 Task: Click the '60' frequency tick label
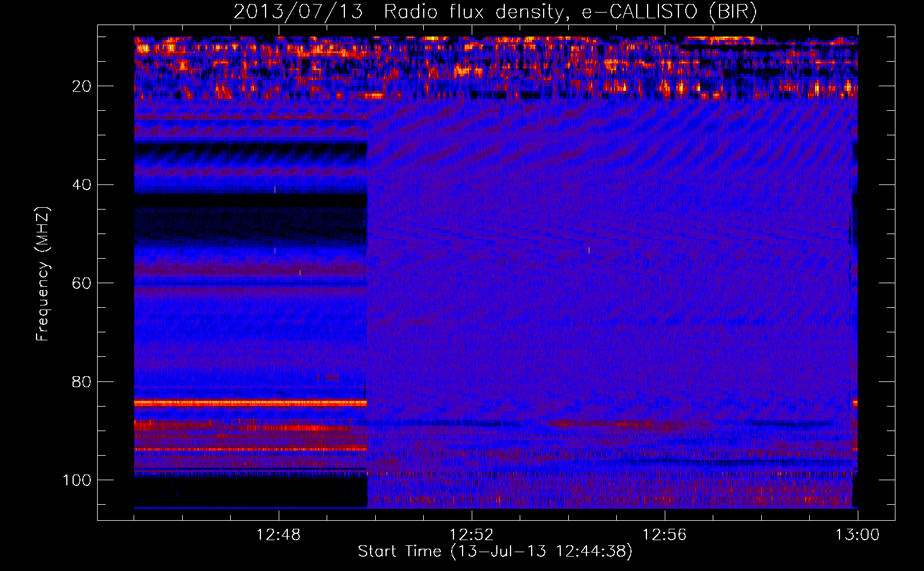tap(82, 283)
